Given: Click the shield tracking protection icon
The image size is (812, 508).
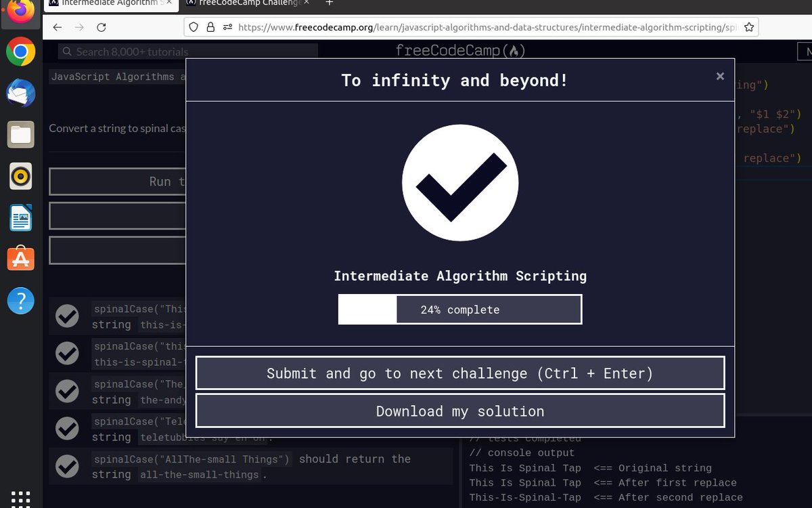Looking at the screenshot, I should tap(194, 27).
